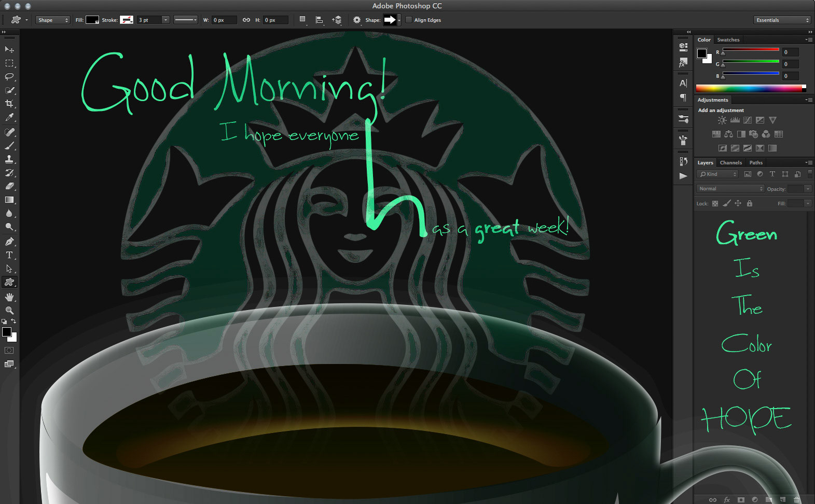
Task: Open the Normal blend mode dropdown
Action: coord(730,189)
